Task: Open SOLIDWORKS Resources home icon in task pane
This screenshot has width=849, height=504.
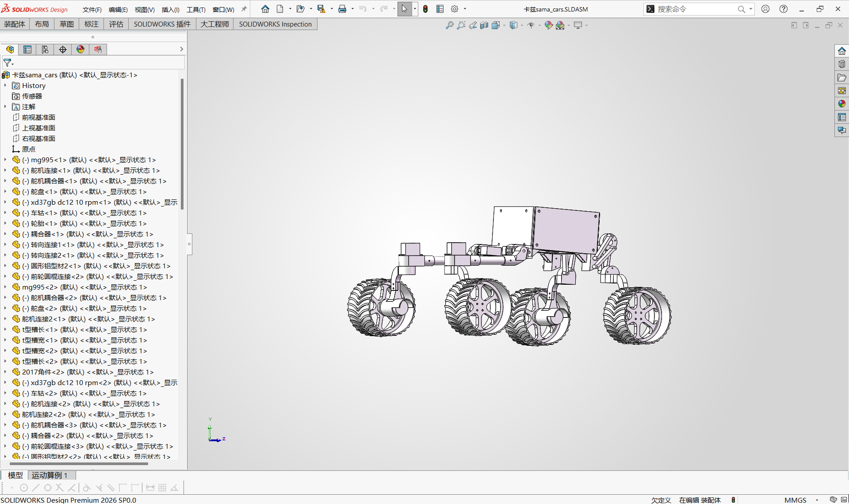Action: pyautogui.click(x=842, y=51)
